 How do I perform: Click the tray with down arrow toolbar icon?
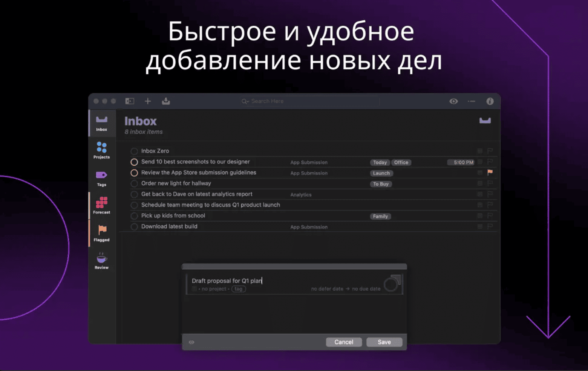pos(166,101)
